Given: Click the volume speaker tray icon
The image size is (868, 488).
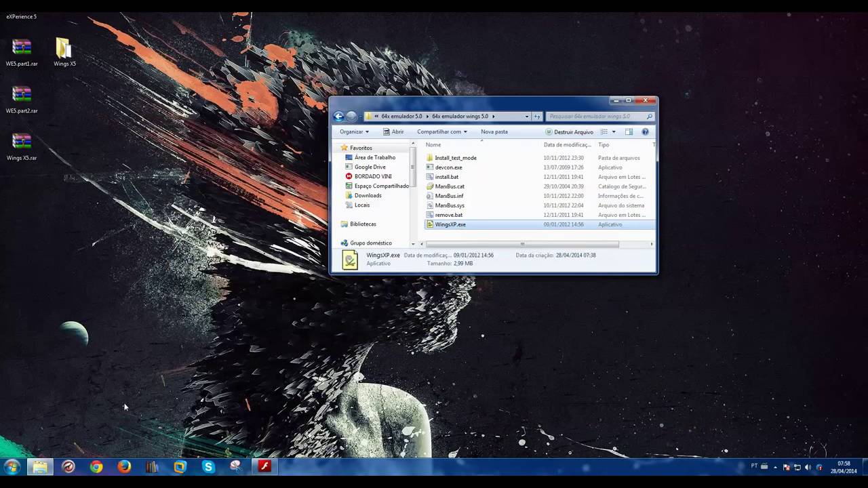Looking at the screenshot, I should (808, 467).
